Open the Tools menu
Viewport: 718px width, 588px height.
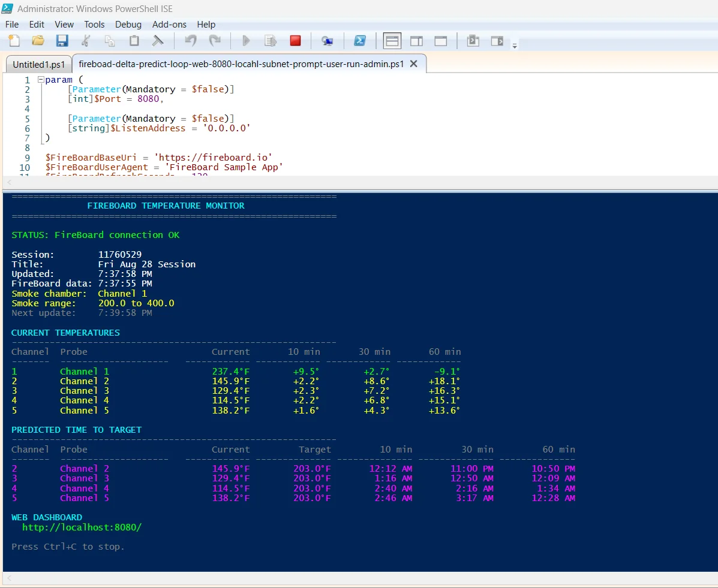(x=94, y=24)
